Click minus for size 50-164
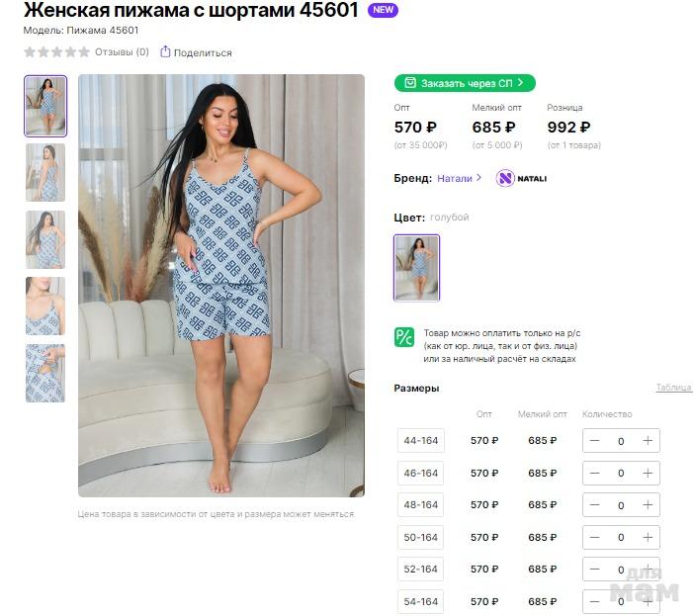 coord(594,537)
